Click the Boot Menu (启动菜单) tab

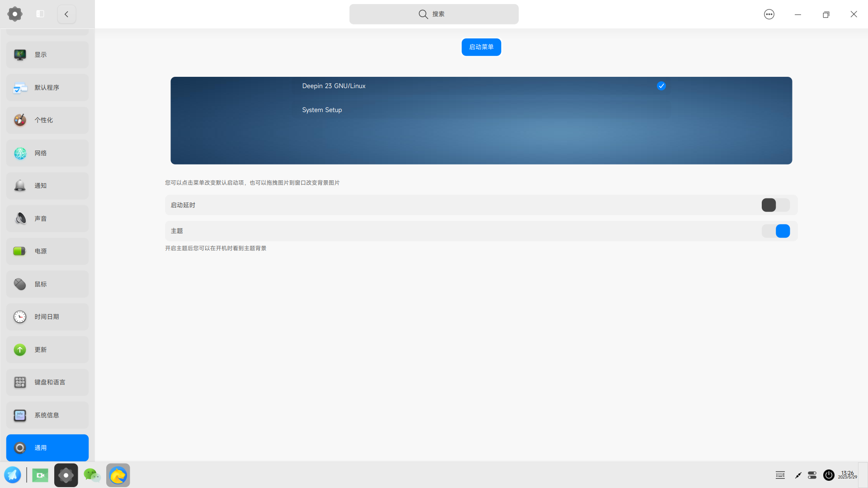click(x=481, y=47)
